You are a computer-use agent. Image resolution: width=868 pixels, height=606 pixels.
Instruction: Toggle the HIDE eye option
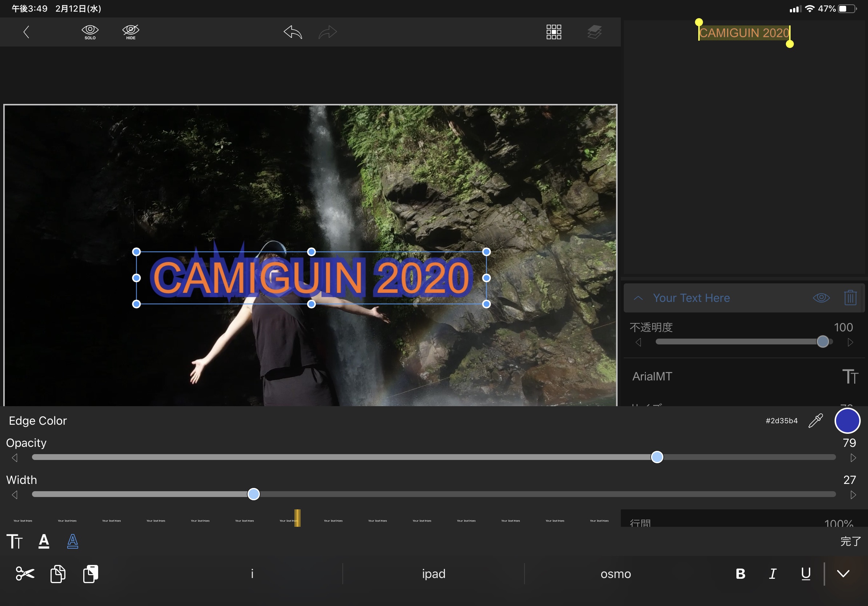(131, 32)
